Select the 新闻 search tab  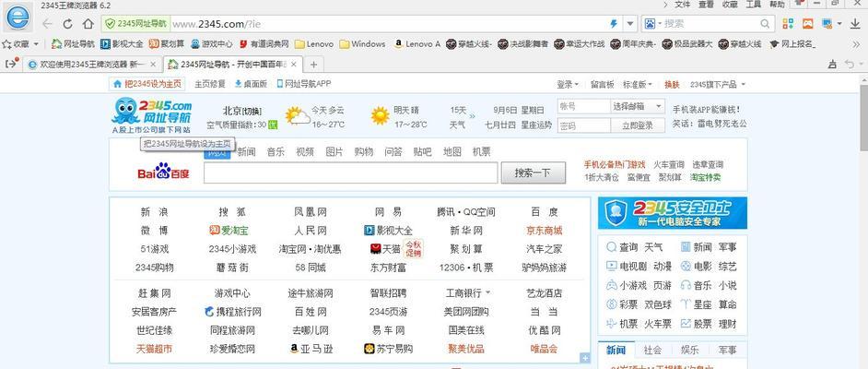coord(246,152)
